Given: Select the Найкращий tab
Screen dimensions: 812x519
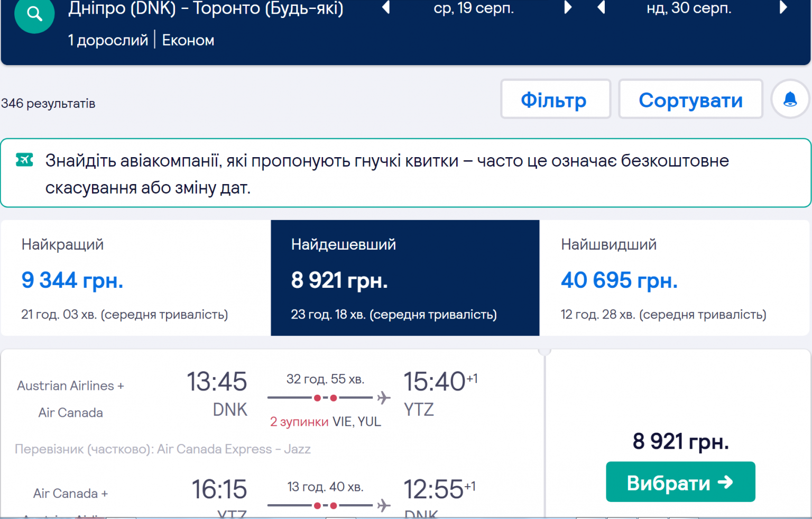Looking at the screenshot, I should [136, 278].
